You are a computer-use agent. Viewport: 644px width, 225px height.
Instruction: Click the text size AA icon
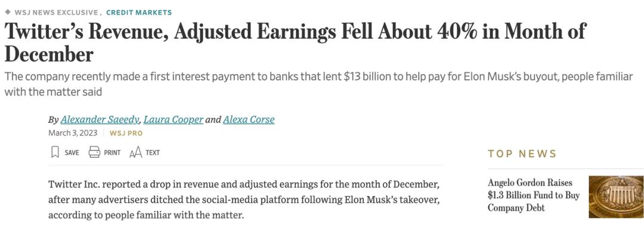click(x=135, y=153)
